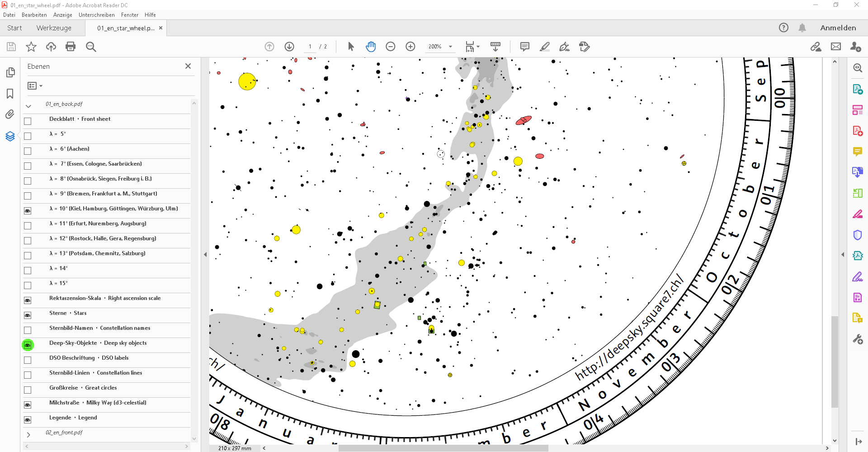Open the Bearbeiten menu

34,15
